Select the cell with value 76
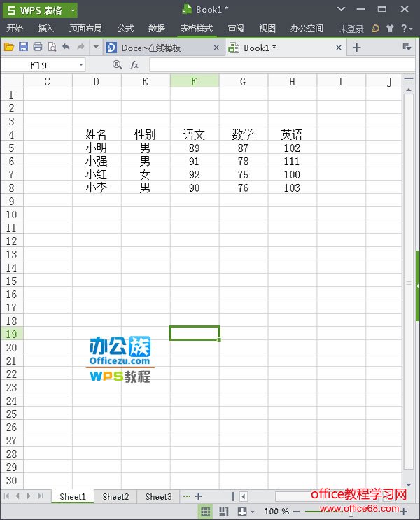Viewport: 420px width, 520px height. click(x=244, y=188)
